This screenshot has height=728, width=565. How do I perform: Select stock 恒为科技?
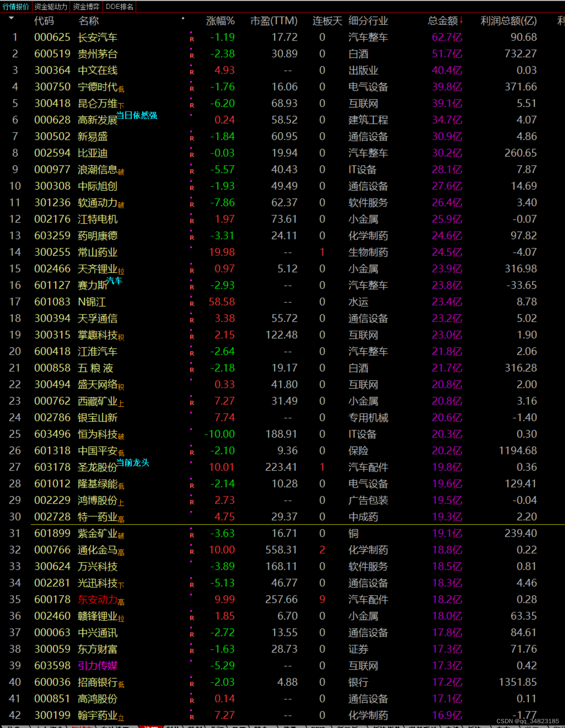pos(98,434)
